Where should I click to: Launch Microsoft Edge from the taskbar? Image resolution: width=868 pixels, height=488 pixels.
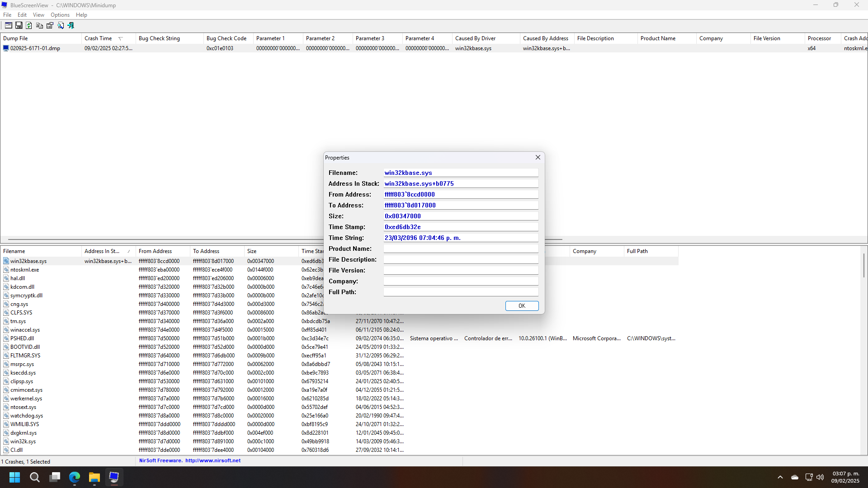point(75,477)
